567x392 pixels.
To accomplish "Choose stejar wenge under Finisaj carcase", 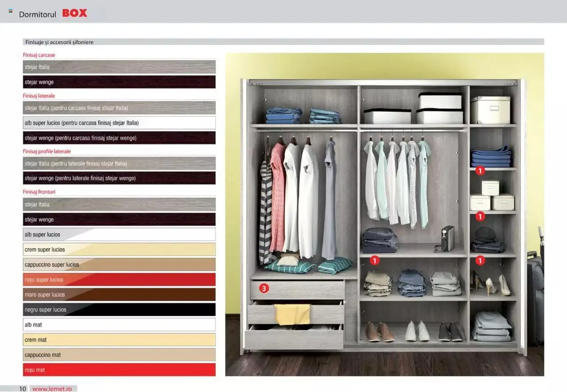I will tap(119, 82).
